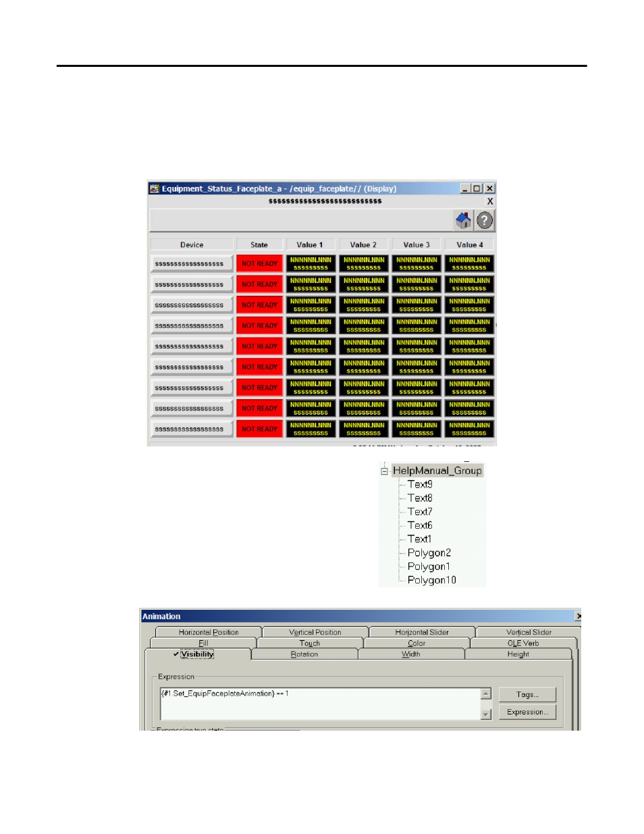Click the first row Value 1 display
Screen dimensions: 644x834
311,263
